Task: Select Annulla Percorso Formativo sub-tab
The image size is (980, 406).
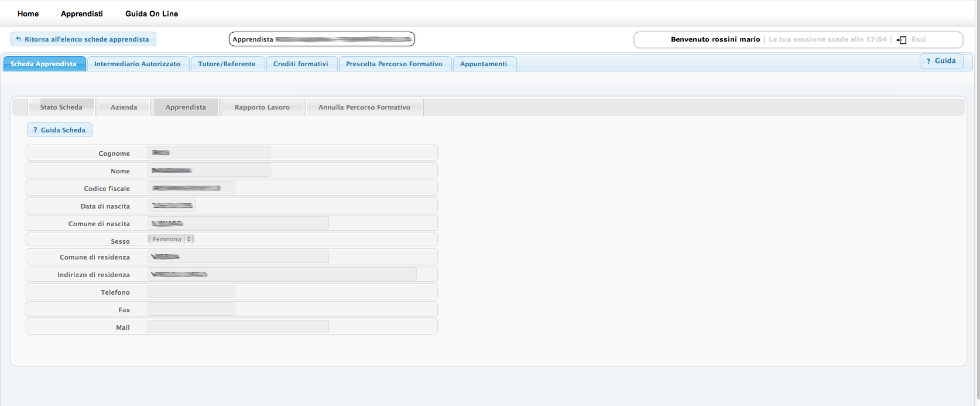Action: pos(364,107)
